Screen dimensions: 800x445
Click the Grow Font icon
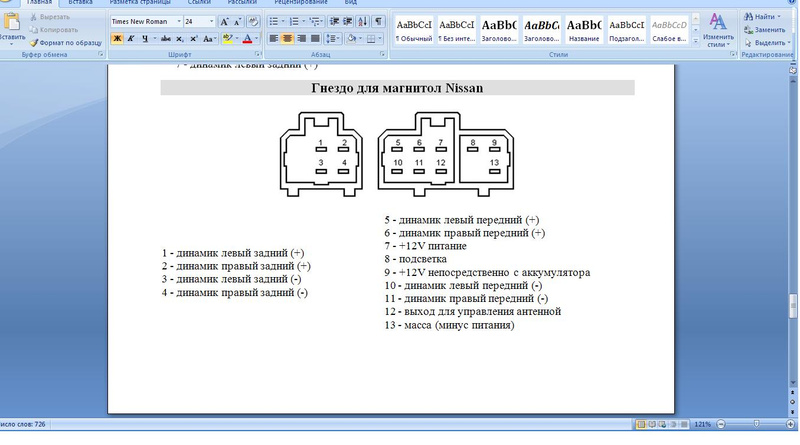tap(224, 21)
